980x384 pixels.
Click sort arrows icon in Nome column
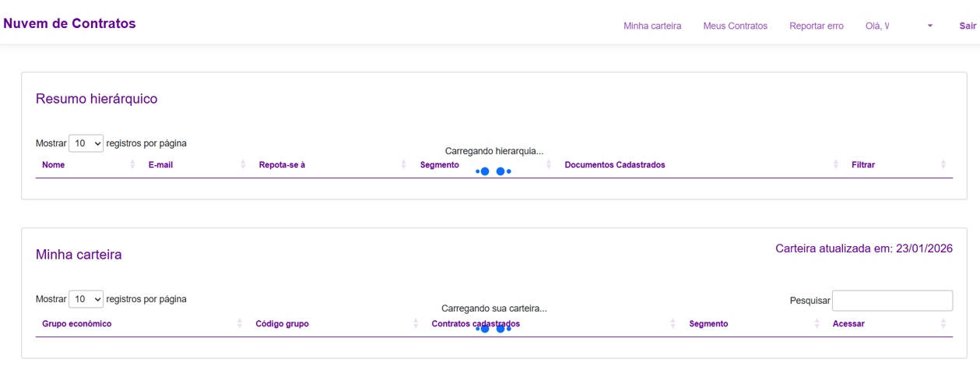click(x=132, y=165)
